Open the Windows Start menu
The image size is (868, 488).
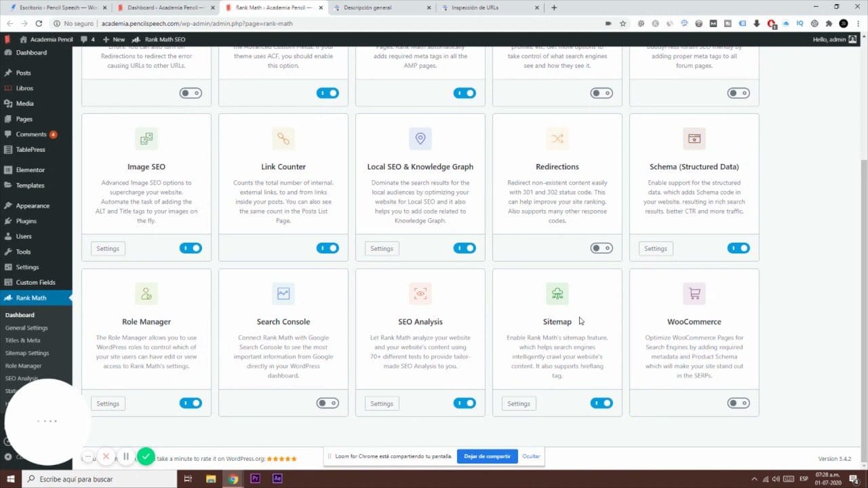click(11, 479)
